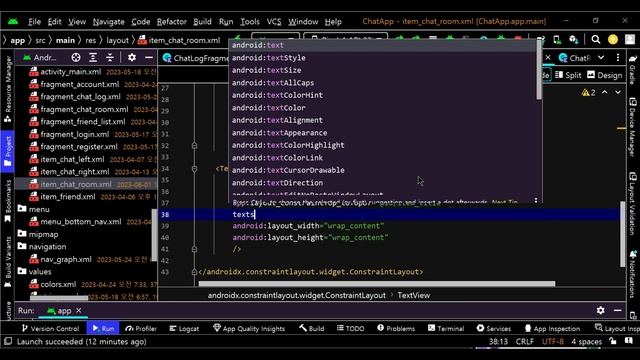This screenshot has width=640, height=360.
Task: Open the VCS menu
Action: tap(273, 22)
